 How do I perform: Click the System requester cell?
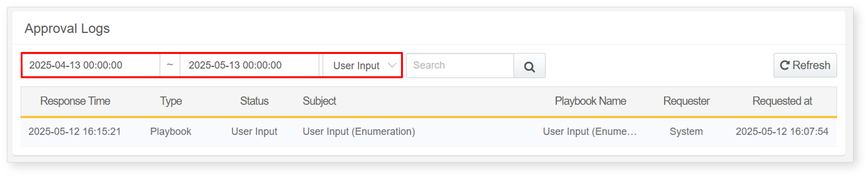686,131
